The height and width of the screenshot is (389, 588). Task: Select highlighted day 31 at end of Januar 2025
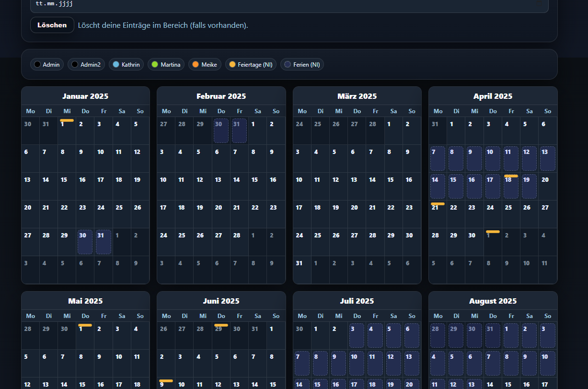(104, 242)
